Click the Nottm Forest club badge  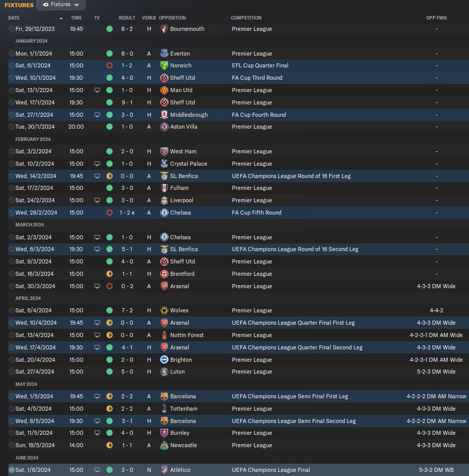164,335
